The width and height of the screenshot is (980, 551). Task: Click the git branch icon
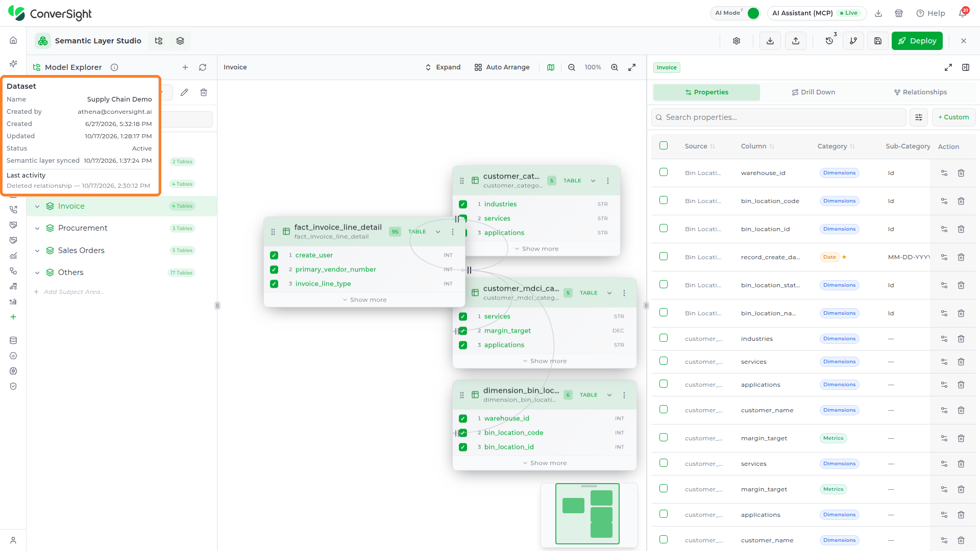click(x=853, y=41)
